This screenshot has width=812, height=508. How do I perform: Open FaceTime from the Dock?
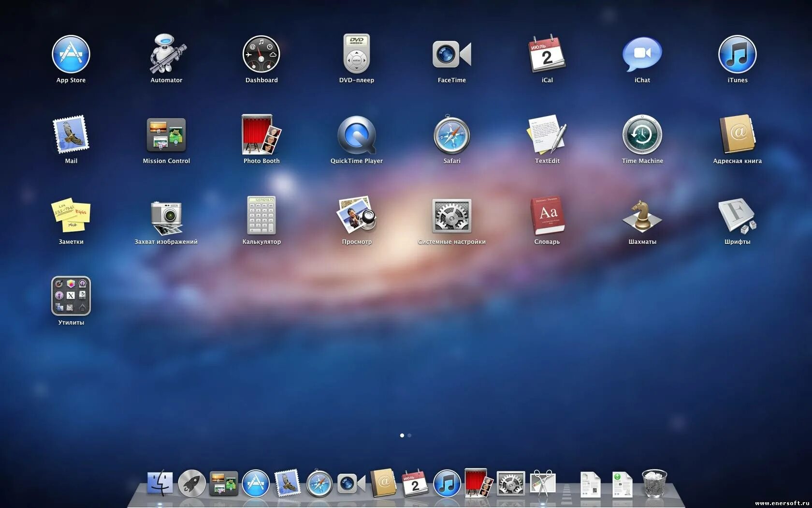pos(351,483)
